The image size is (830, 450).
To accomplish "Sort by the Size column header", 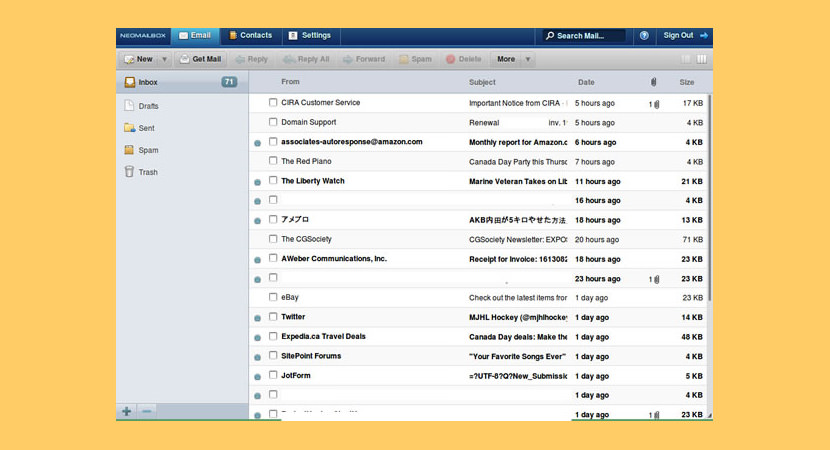I will pyautogui.click(x=687, y=82).
